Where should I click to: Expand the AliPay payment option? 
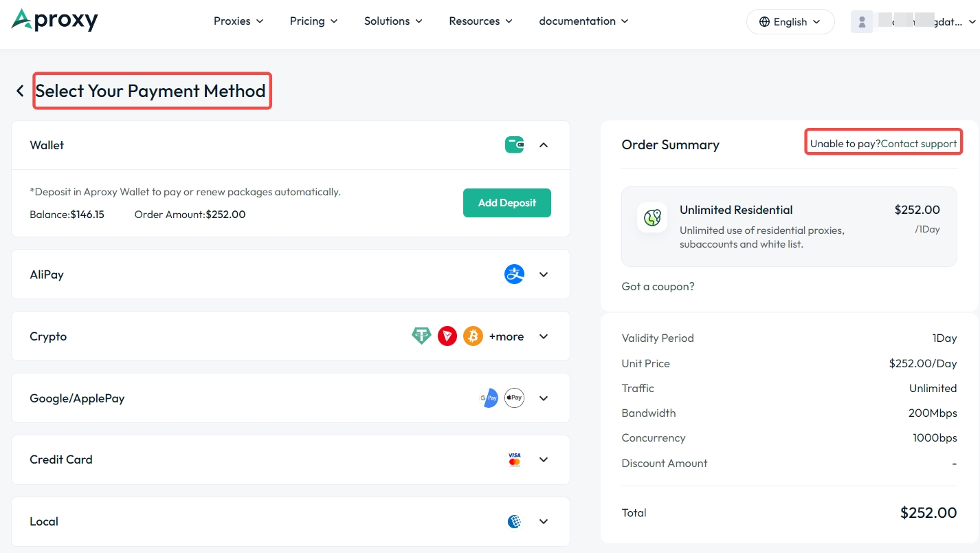coord(544,274)
